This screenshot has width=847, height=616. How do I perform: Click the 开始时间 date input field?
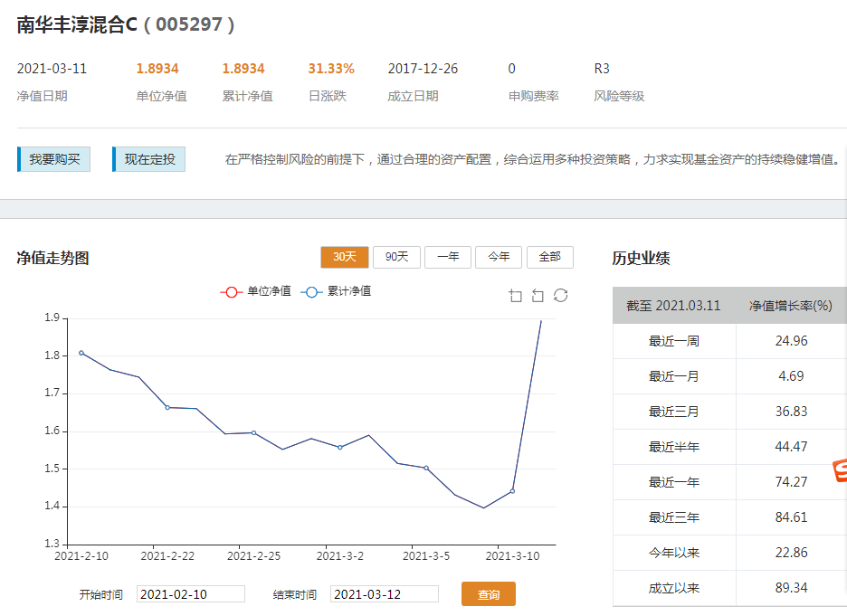pyautogui.click(x=190, y=593)
